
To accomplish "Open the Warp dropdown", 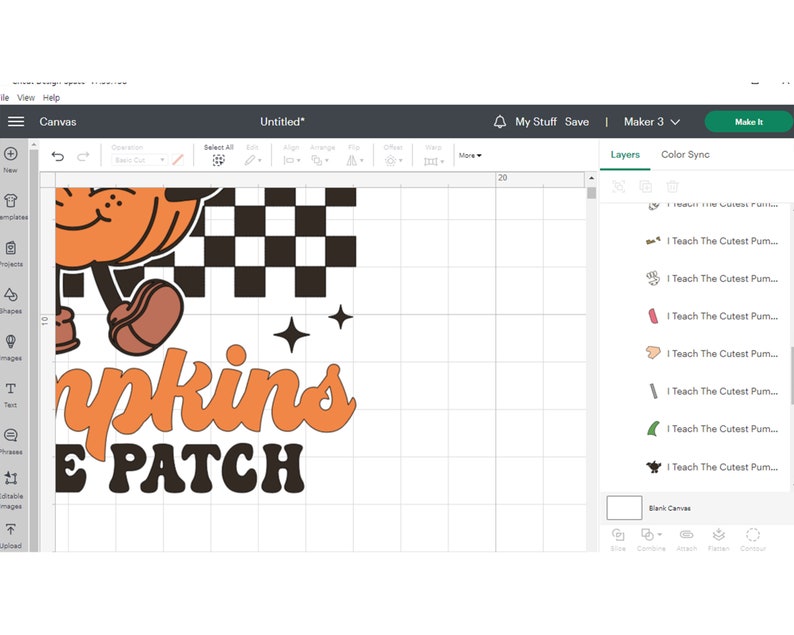I will [x=433, y=161].
